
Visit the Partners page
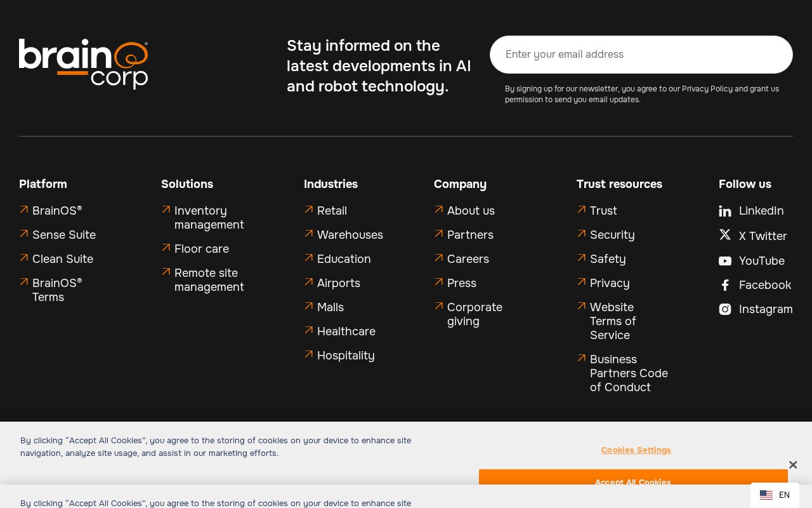pyautogui.click(x=470, y=235)
